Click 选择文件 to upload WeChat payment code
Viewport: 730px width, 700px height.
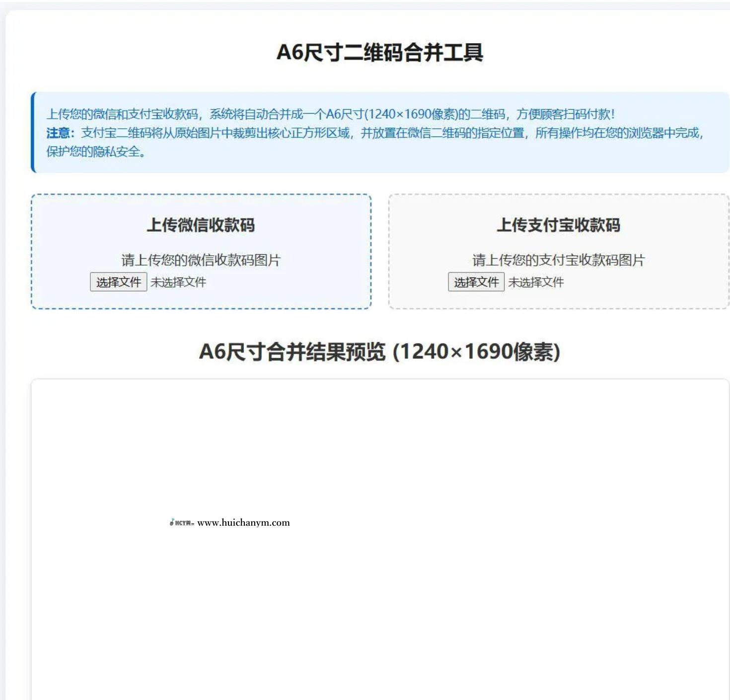coord(118,281)
